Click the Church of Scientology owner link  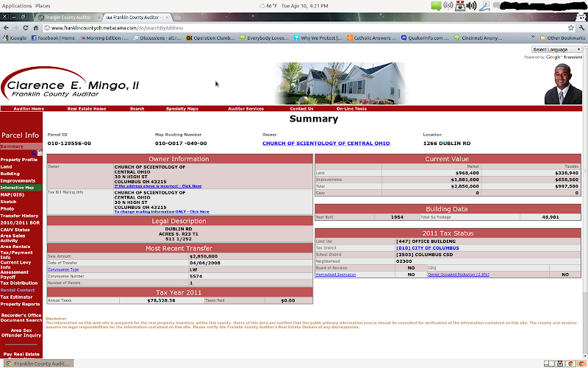(326, 144)
